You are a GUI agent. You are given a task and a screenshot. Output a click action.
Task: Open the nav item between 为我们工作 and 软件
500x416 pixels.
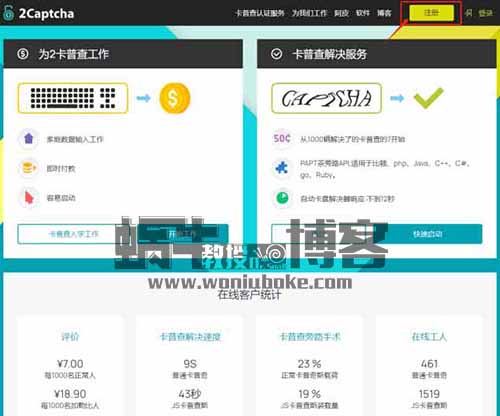pyautogui.click(x=341, y=13)
